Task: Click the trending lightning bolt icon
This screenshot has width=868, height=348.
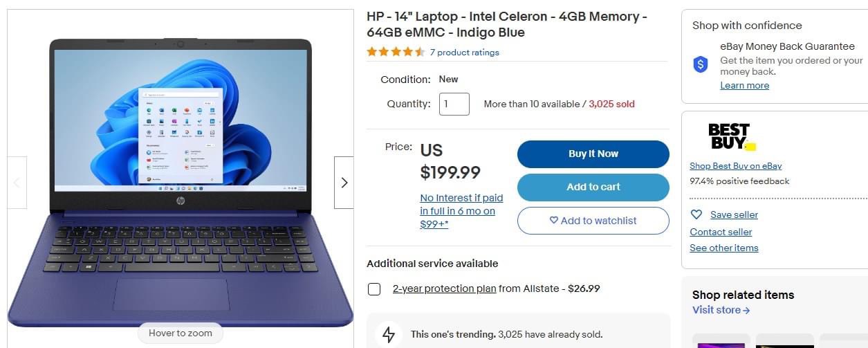Action: [x=389, y=335]
